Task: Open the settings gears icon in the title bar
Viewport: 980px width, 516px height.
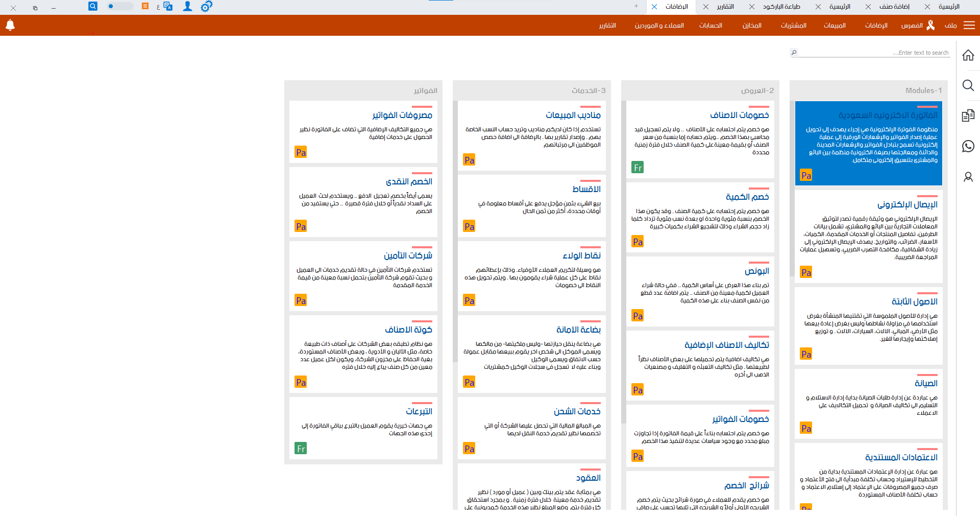Action: click(x=207, y=7)
